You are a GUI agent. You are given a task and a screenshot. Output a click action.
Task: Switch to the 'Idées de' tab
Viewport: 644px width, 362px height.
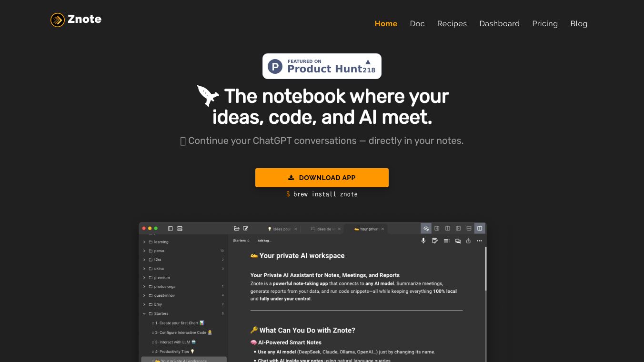click(323, 229)
